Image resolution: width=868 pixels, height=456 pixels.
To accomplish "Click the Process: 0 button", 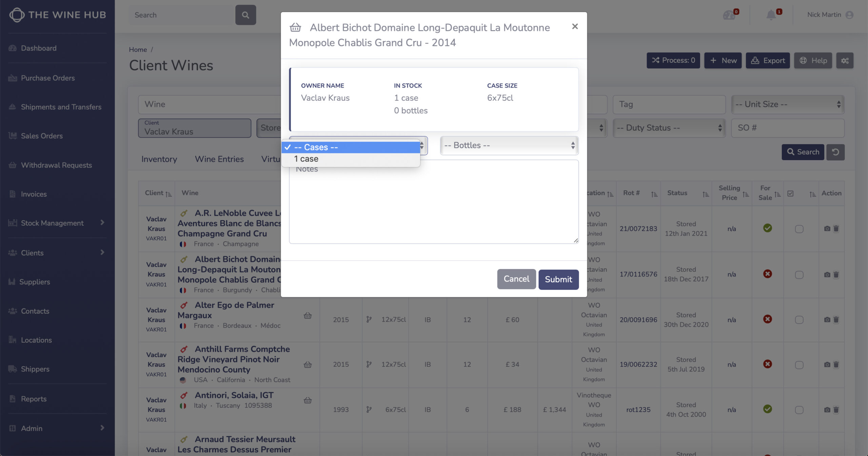I will pos(673,60).
